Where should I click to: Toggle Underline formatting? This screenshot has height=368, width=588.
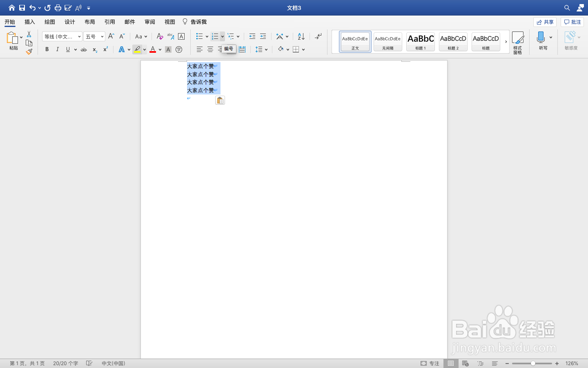click(68, 49)
